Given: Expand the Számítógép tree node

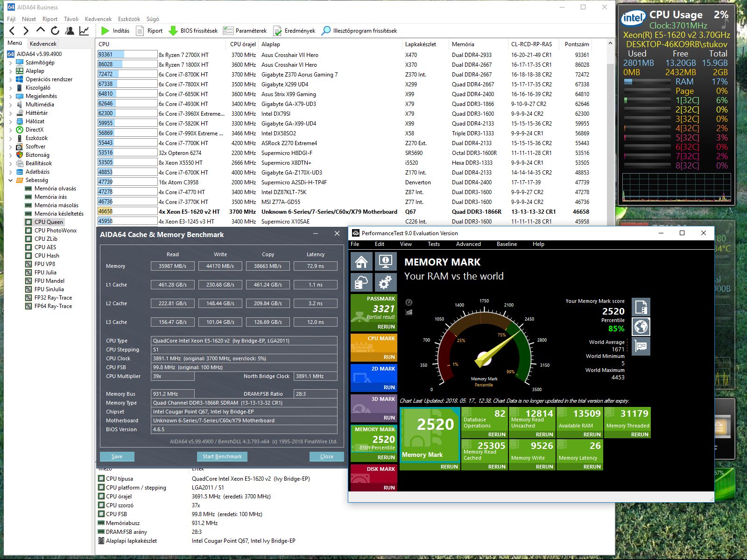Looking at the screenshot, I should click(11, 63).
